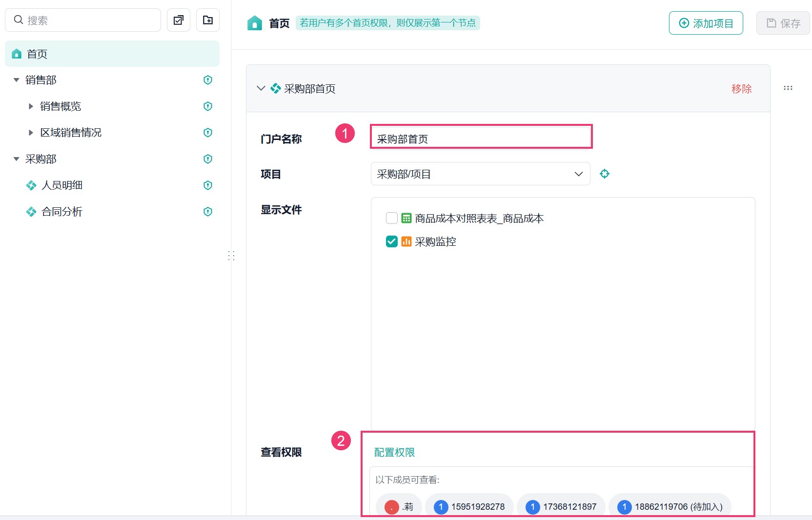The width and height of the screenshot is (812, 520).
Task: Click the 搜索 search input field
Action: click(x=83, y=20)
